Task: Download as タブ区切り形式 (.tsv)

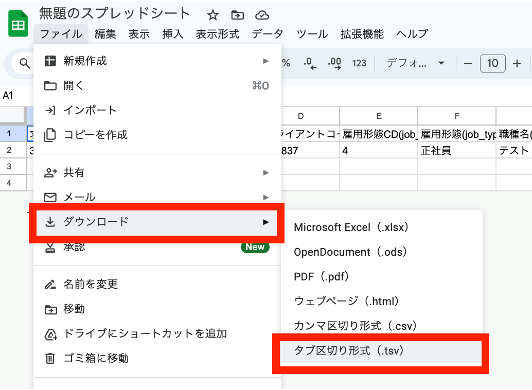Action: pyautogui.click(x=380, y=351)
